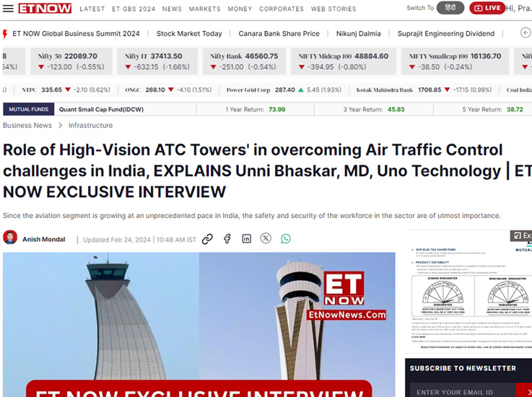Open the Infrastructure breadcrumb link
The image size is (532, 397).
(x=90, y=125)
